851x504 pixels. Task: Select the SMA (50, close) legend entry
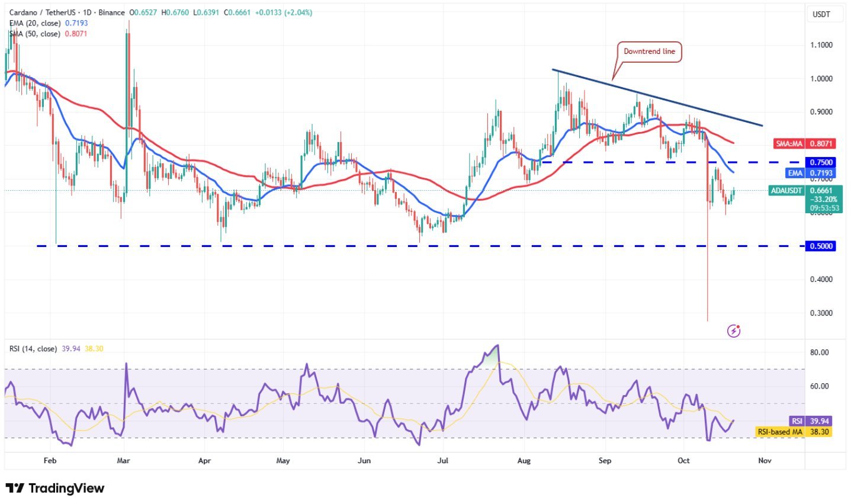[x=37, y=34]
